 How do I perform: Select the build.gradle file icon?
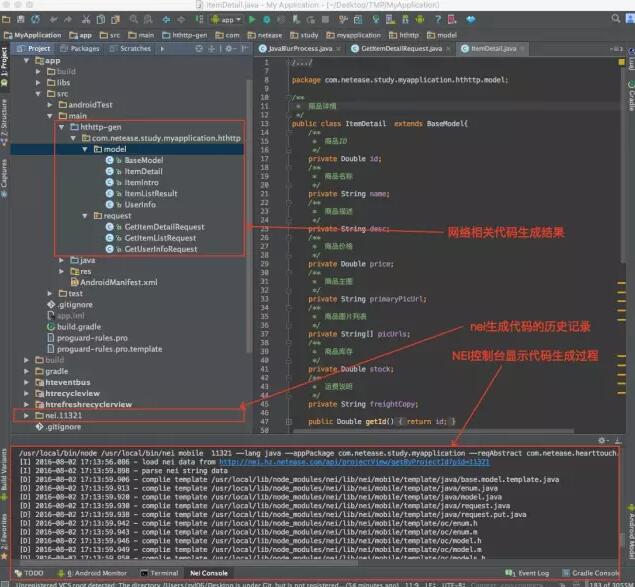click(x=49, y=327)
